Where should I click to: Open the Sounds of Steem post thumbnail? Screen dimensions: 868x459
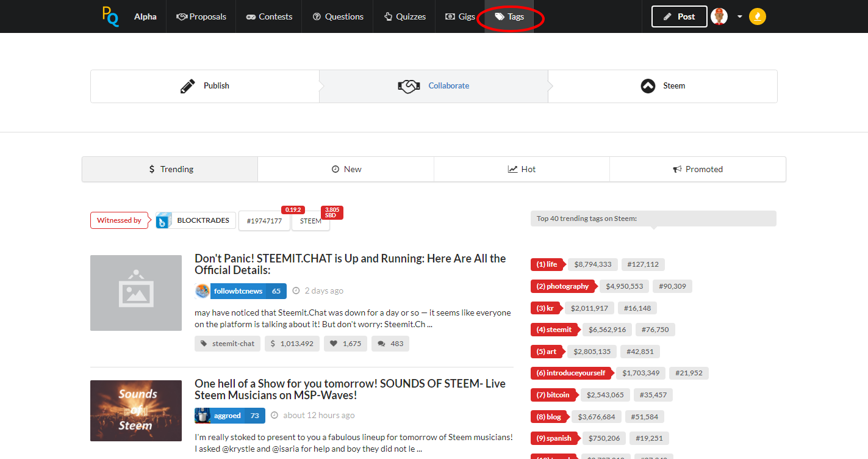pos(135,411)
